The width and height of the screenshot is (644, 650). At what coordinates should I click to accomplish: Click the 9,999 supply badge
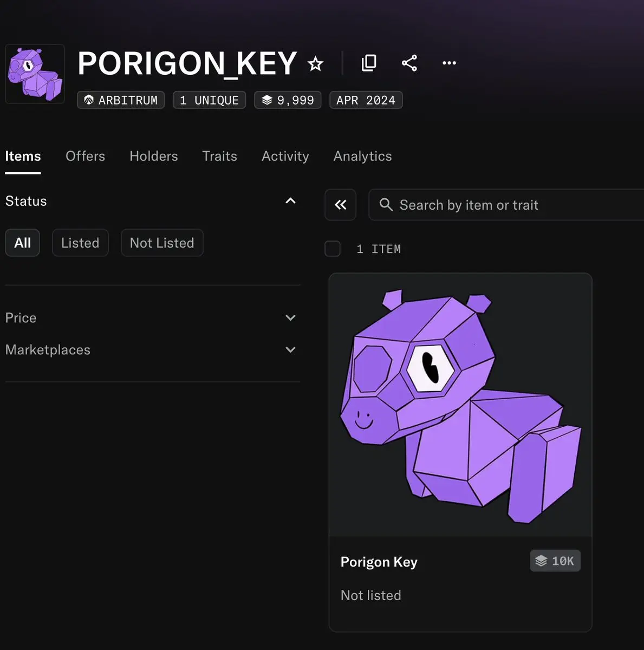(288, 100)
